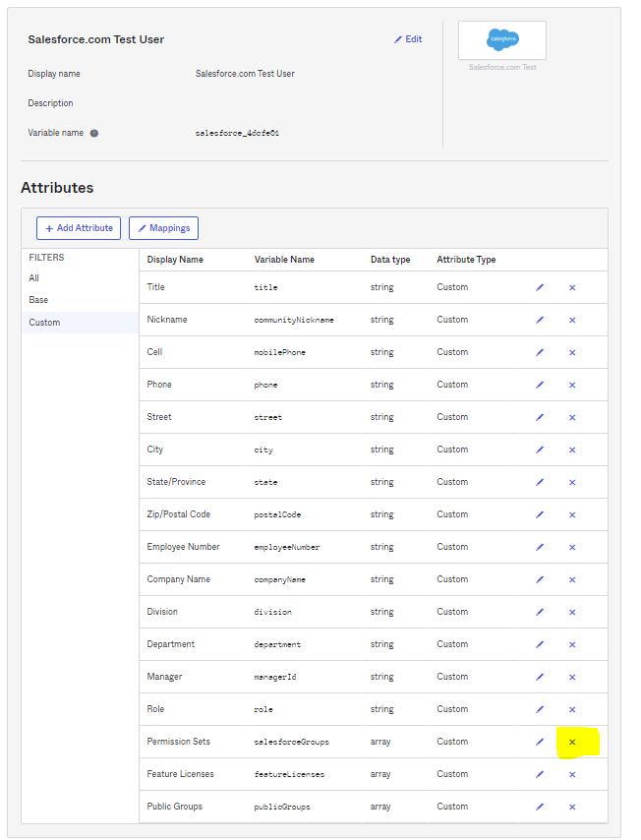Click the managerId variable name
This screenshot has height=840, width=641.
click(x=275, y=677)
